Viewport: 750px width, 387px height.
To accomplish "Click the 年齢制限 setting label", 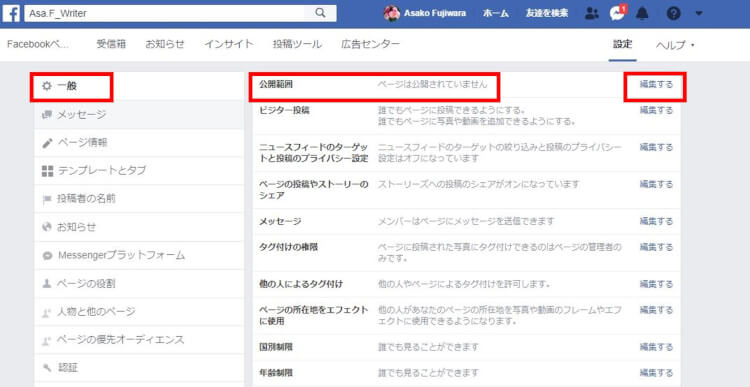I will click(x=276, y=373).
